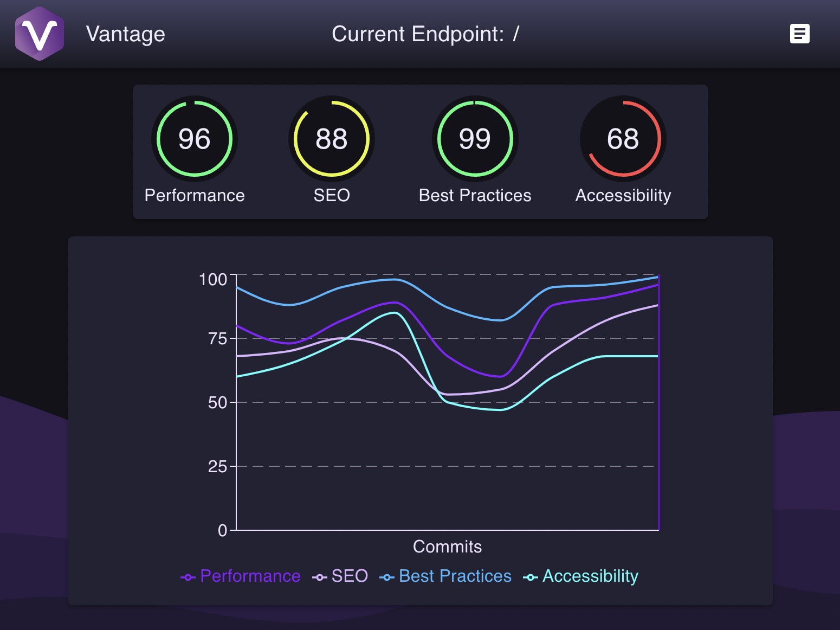Toggle the SEO series in the chart legend
The image size is (840, 630).
click(x=350, y=576)
